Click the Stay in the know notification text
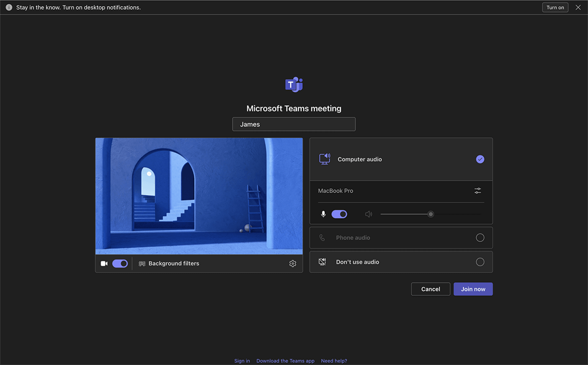The image size is (588, 365). click(x=79, y=8)
